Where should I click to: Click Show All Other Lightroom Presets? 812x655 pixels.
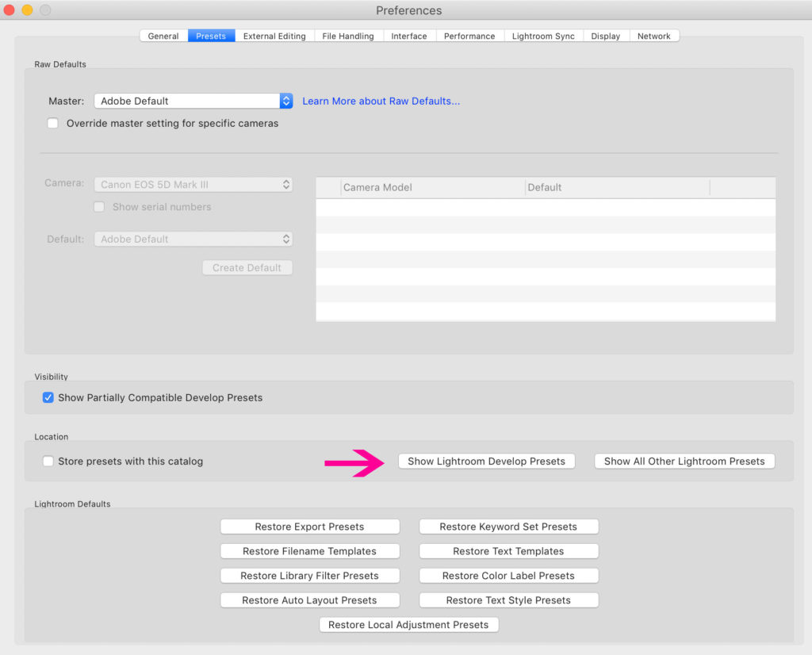click(684, 462)
